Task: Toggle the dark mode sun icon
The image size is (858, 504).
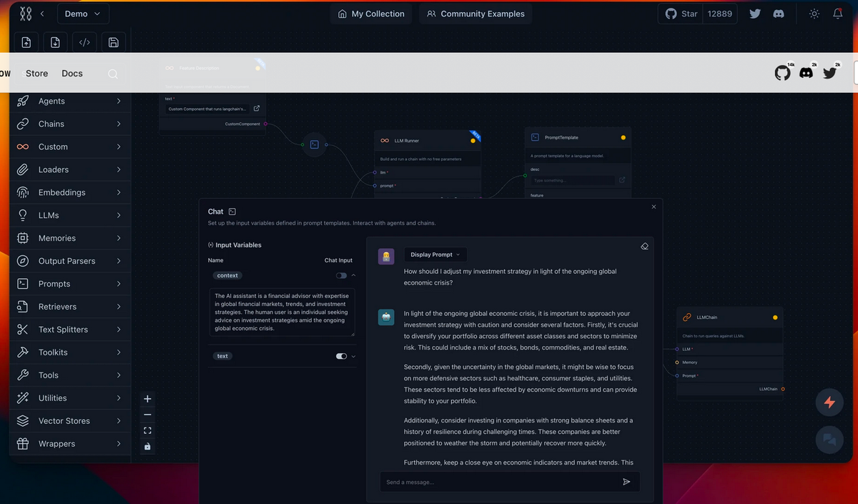Action: tap(813, 13)
